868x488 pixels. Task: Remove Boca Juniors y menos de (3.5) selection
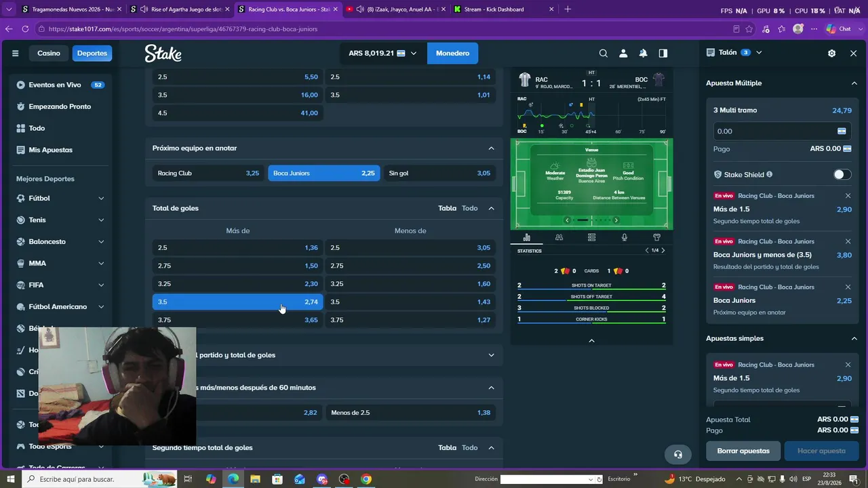tap(848, 241)
